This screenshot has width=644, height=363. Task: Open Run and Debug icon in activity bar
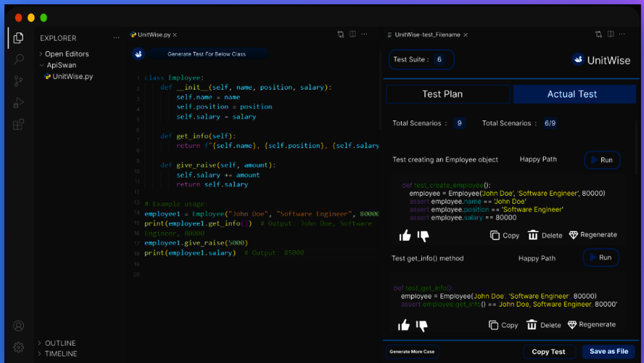pos(19,102)
